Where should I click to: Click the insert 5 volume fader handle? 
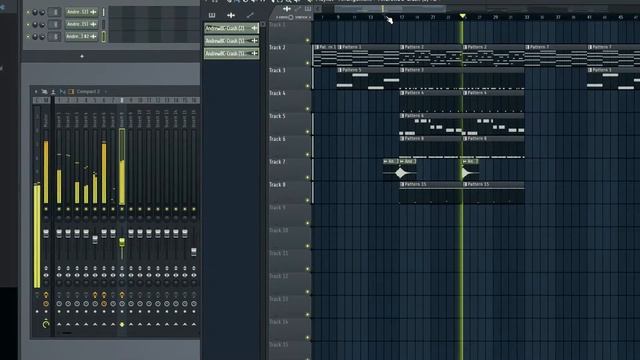(x=95, y=240)
